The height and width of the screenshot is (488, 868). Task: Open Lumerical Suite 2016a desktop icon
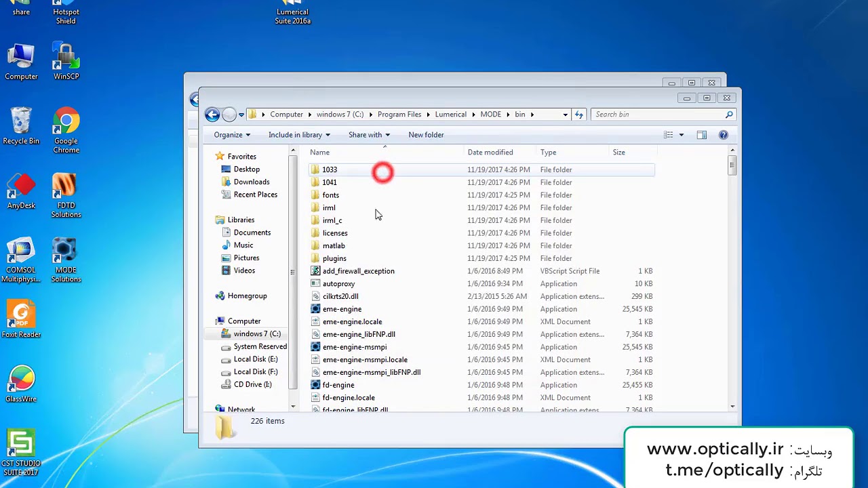coord(292,13)
